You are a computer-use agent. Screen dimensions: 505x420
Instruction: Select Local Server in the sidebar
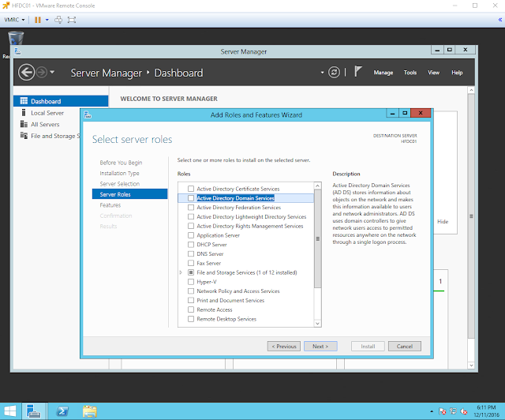coord(47,113)
